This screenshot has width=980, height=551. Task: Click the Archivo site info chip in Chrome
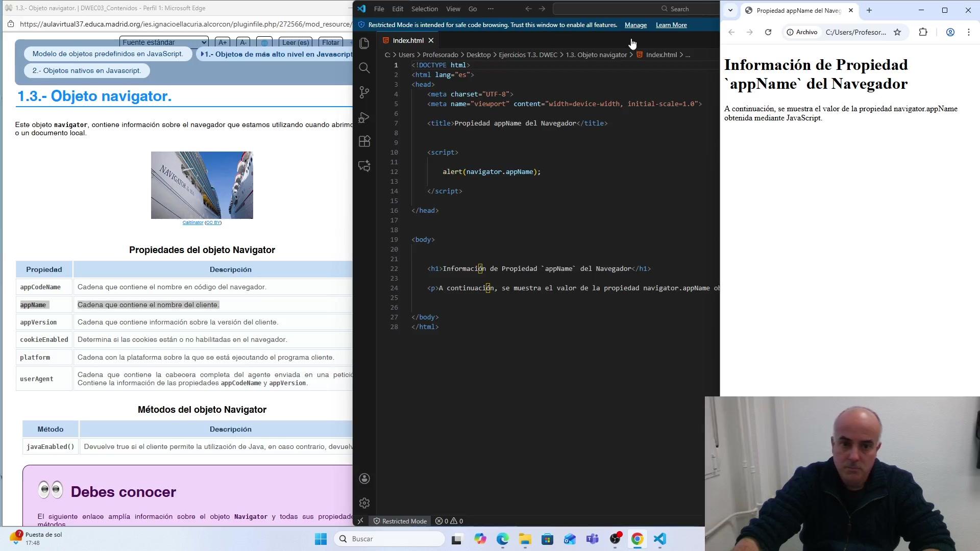(802, 32)
